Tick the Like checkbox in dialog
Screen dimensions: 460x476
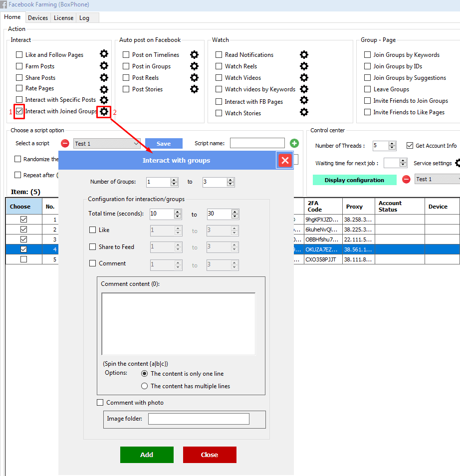(x=93, y=230)
